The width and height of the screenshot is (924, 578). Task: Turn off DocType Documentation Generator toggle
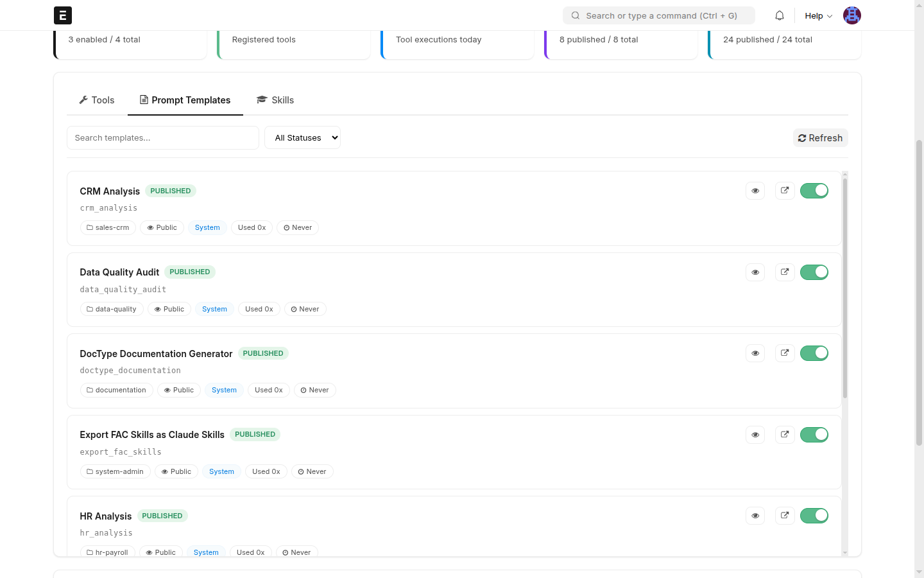(x=814, y=353)
